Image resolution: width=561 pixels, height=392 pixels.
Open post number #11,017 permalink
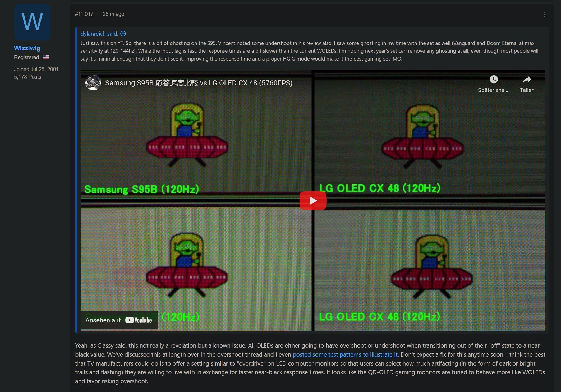84,14
